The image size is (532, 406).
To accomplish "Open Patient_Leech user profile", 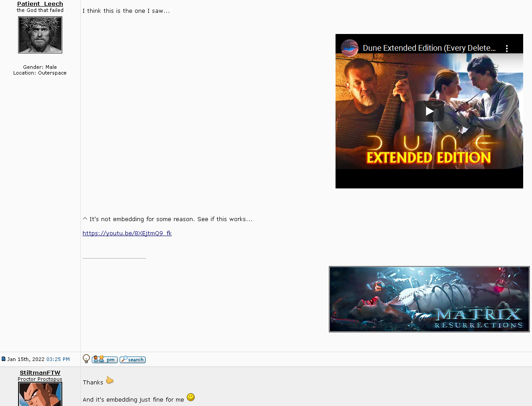I will pyautogui.click(x=40, y=4).
